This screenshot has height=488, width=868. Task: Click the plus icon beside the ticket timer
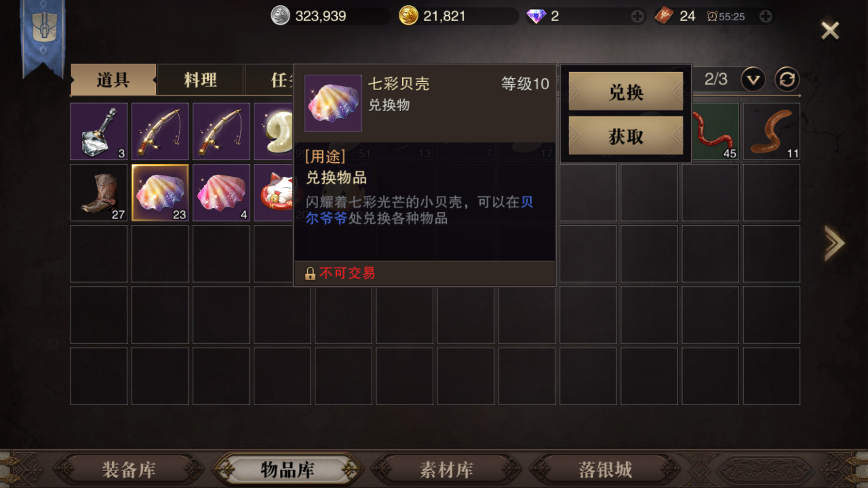pyautogui.click(x=766, y=17)
